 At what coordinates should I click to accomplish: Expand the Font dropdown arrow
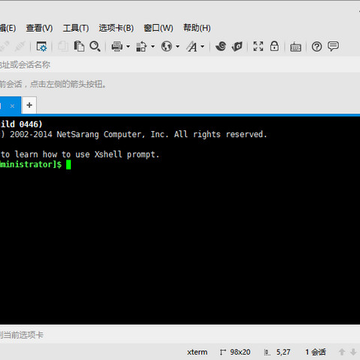(202, 46)
